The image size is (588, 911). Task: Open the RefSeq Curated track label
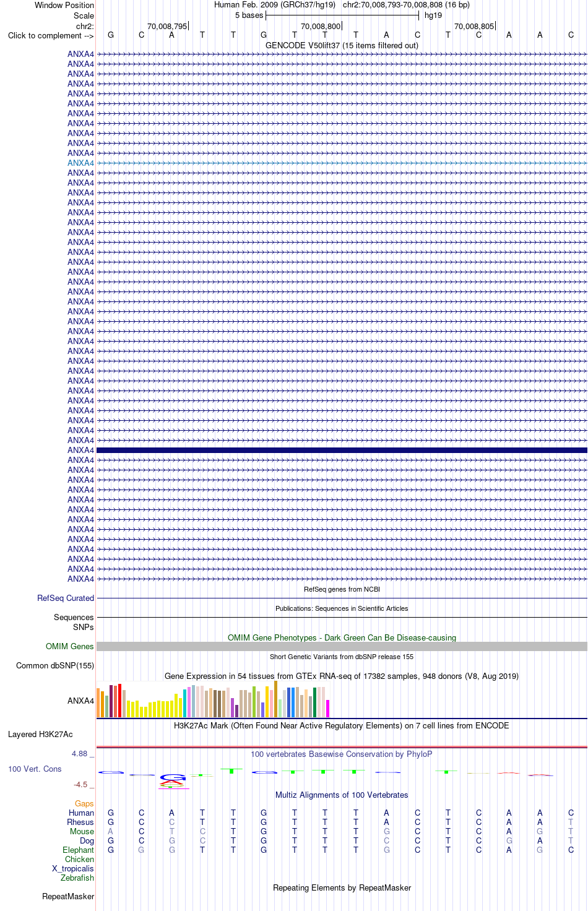coord(66,598)
